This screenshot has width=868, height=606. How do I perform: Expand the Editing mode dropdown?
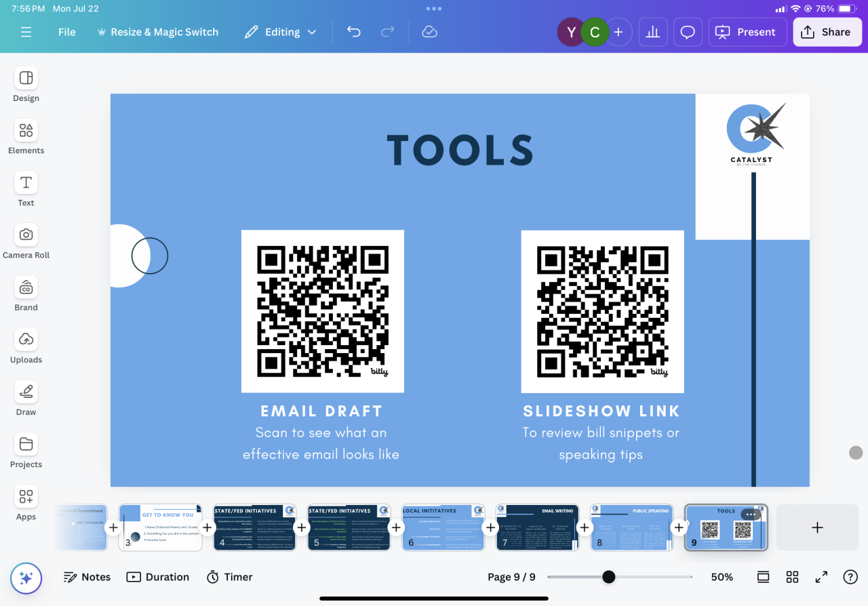281,32
